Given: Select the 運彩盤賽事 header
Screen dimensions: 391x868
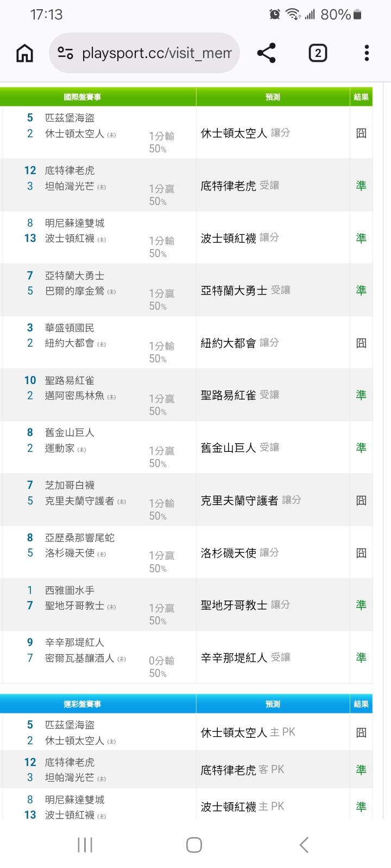Looking at the screenshot, I should (83, 704).
